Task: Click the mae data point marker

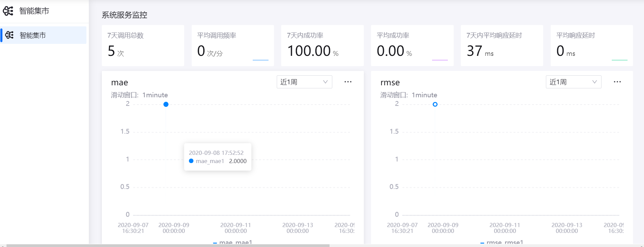Action: click(x=166, y=104)
